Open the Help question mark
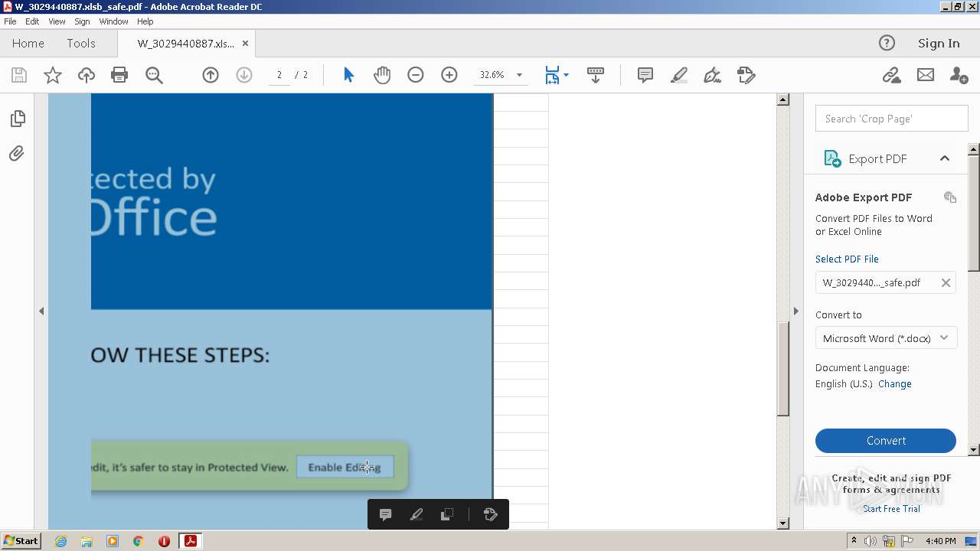Screen dimensions: 980x551 [x=887, y=43]
